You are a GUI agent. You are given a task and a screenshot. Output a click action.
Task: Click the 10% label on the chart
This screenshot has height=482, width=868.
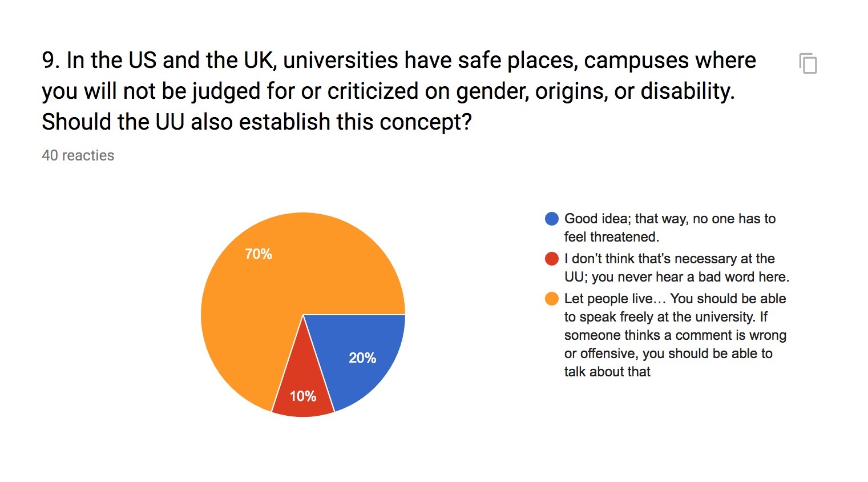(x=303, y=396)
